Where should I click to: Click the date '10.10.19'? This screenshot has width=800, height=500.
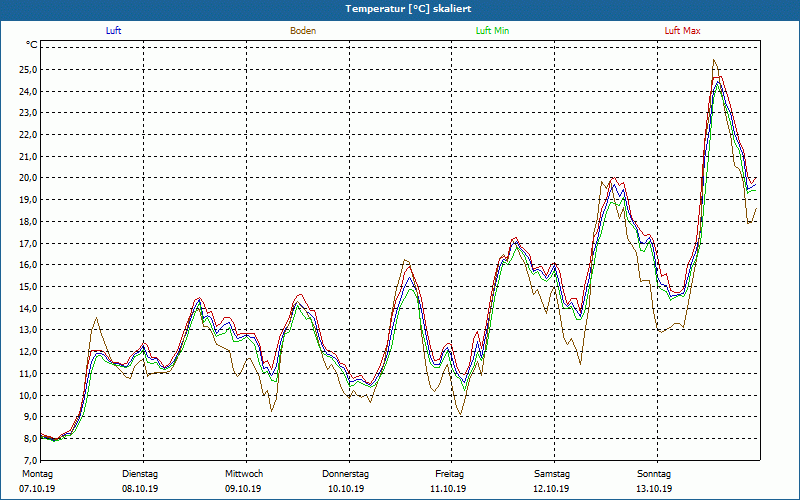(x=346, y=489)
